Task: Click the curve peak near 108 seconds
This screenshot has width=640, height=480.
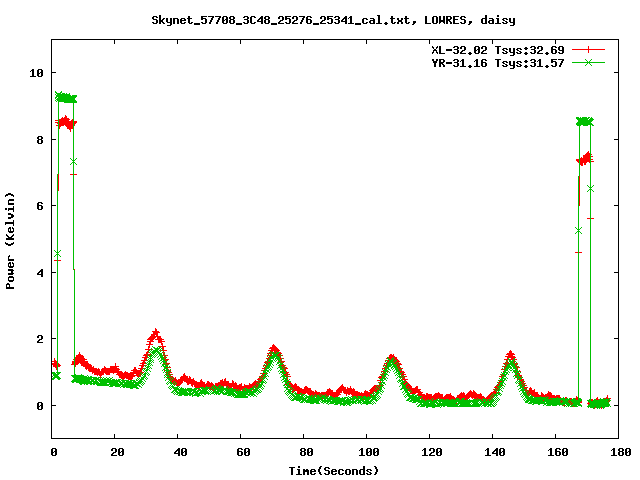Action: 392,360
